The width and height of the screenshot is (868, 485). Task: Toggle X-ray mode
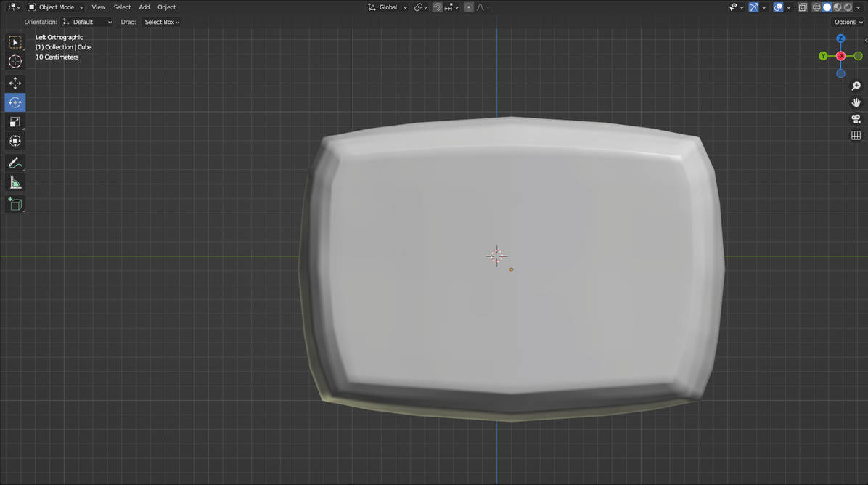click(802, 7)
